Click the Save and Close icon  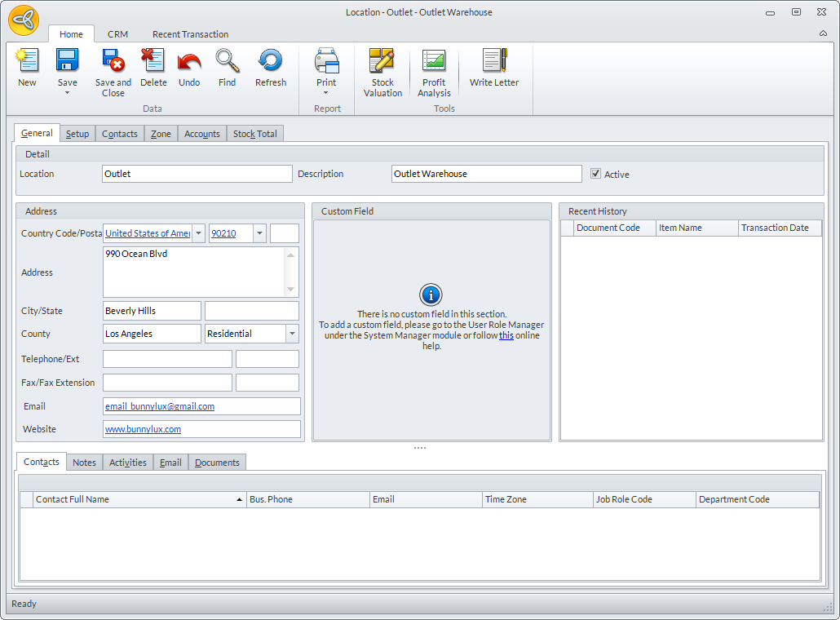coord(113,62)
